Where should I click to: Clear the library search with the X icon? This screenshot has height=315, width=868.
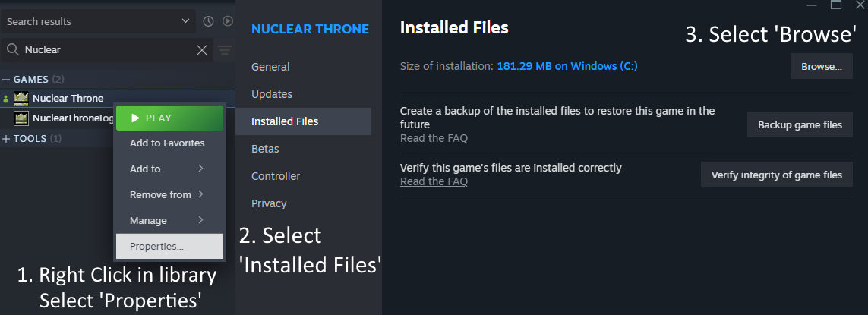pos(202,50)
